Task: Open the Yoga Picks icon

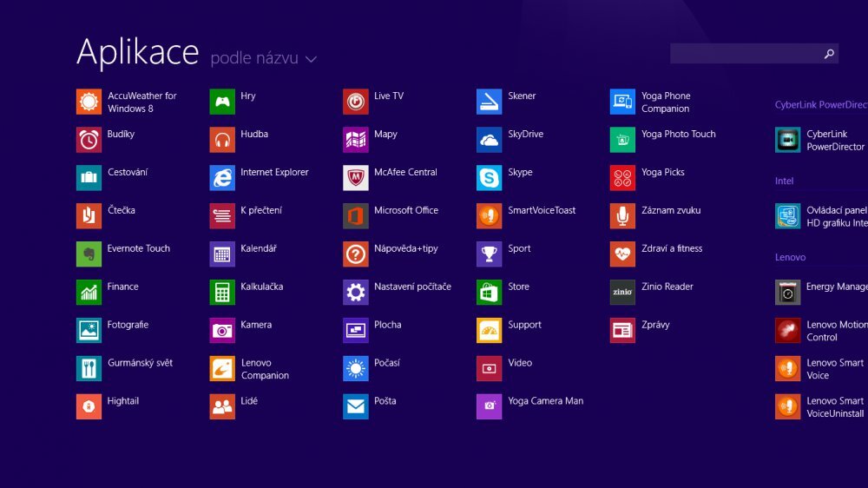Action: (x=622, y=178)
